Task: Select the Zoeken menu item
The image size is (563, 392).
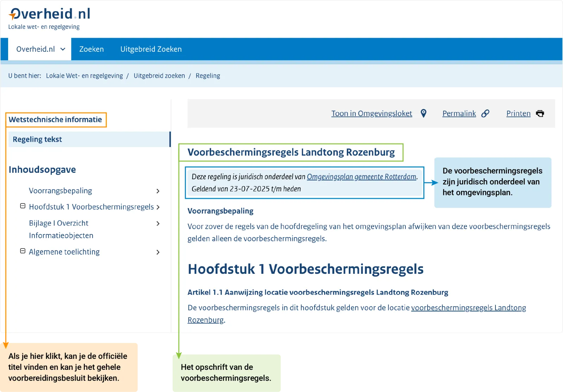Action: 91,49
